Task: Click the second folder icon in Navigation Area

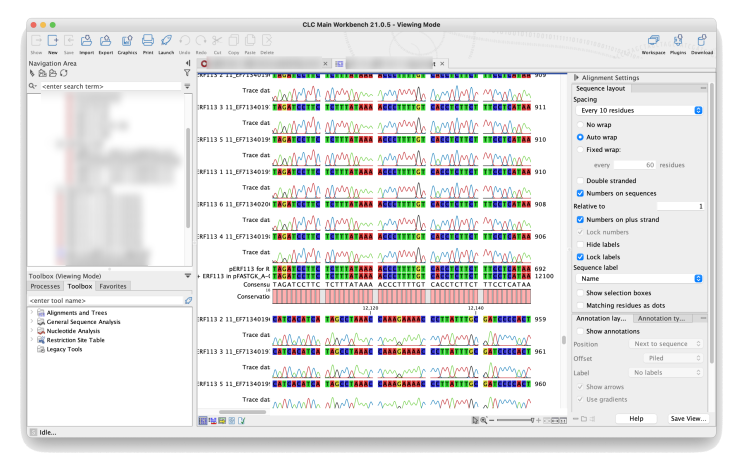Action: (x=53, y=73)
